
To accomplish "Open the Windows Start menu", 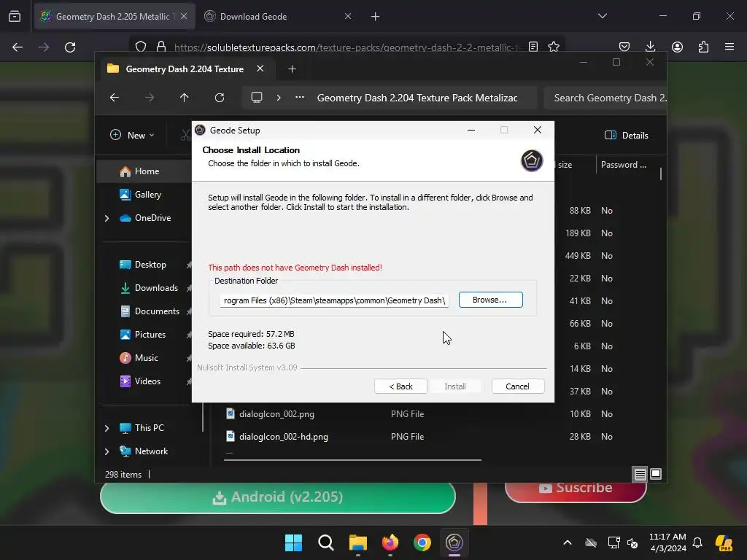I will pyautogui.click(x=293, y=542).
